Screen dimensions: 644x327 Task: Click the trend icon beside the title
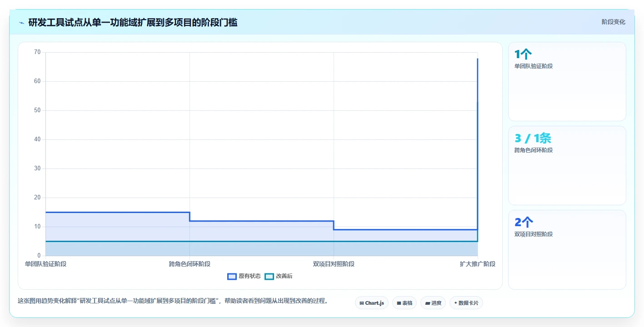[22, 23]
